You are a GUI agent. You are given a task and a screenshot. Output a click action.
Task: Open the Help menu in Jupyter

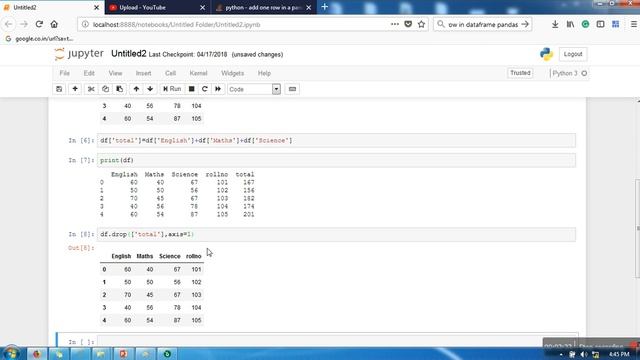[x=264, y=73]
